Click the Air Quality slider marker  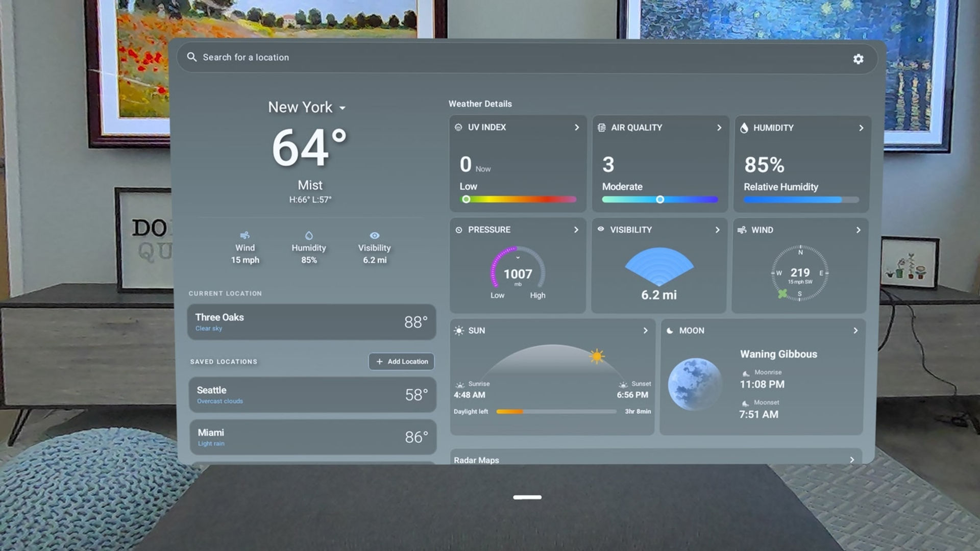click(x=660, y=199)
